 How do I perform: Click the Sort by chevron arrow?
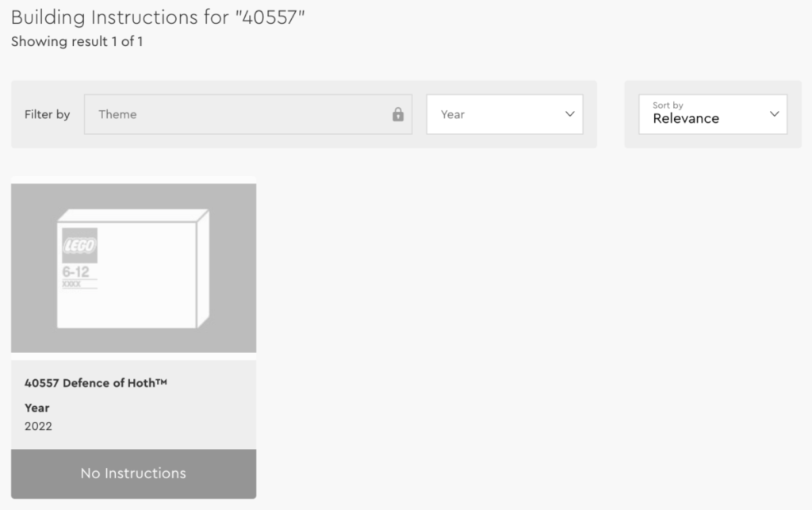(774, 114)
